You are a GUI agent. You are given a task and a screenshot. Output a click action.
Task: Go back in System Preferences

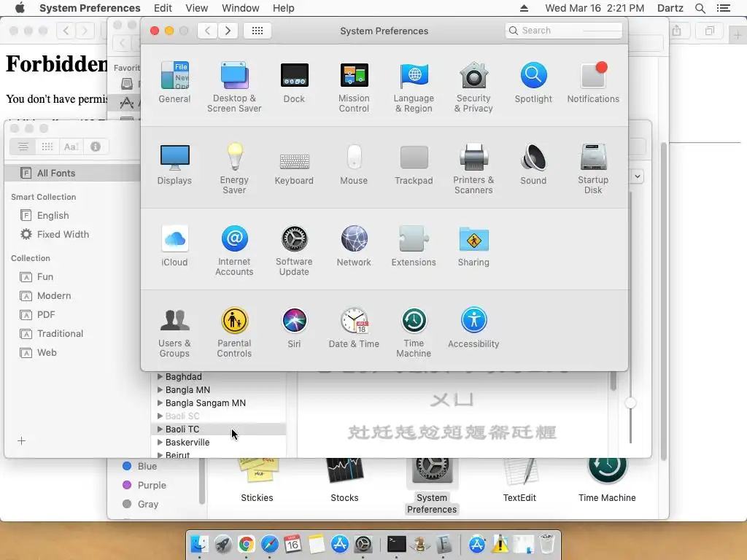208,31
